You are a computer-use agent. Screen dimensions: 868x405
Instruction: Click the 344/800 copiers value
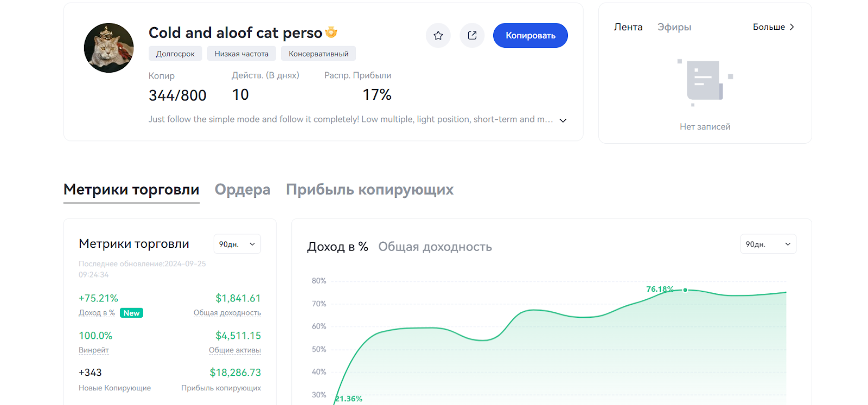pos(177,95)
